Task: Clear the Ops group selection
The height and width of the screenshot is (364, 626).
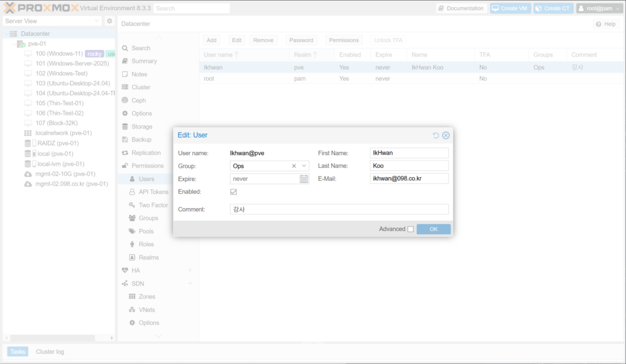Action: pos(293,166)
